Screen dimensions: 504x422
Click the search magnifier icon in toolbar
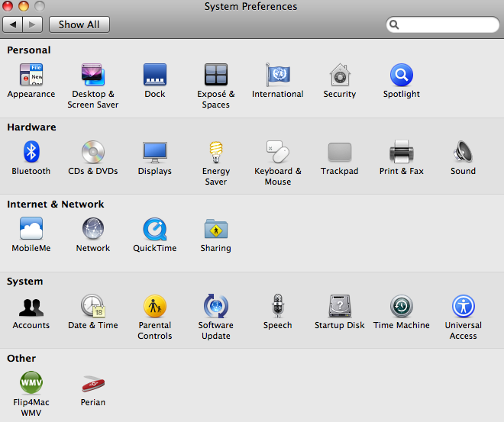coord(394,24)
